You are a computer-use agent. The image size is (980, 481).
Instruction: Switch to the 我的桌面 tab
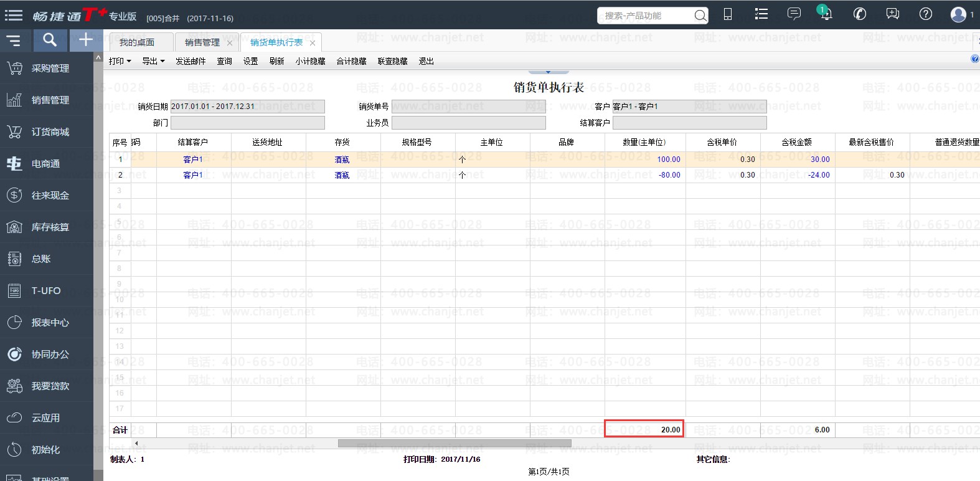137,42
